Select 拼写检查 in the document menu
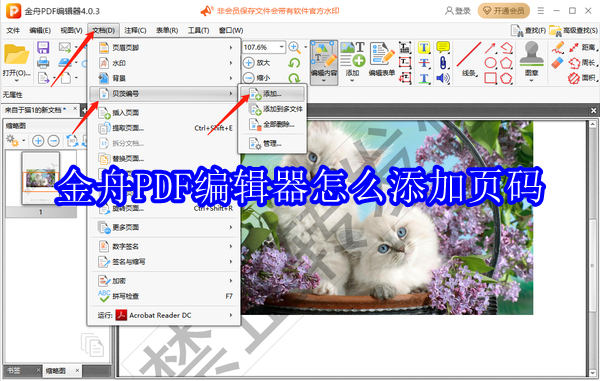This screenshot has height=381, width=600. pos(164,296)
